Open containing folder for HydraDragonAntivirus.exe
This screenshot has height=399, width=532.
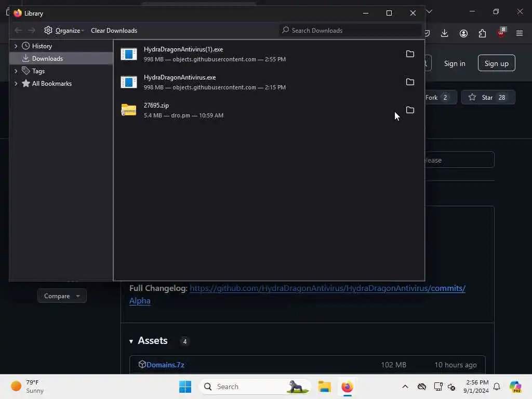click(410, 82)
